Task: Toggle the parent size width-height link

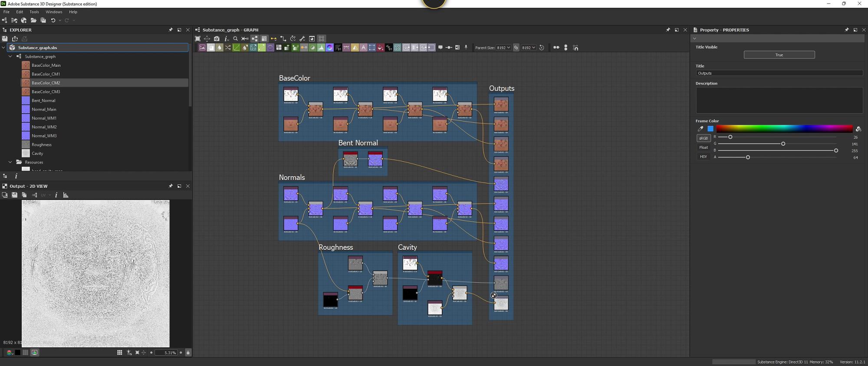Action: coord(516,48)
